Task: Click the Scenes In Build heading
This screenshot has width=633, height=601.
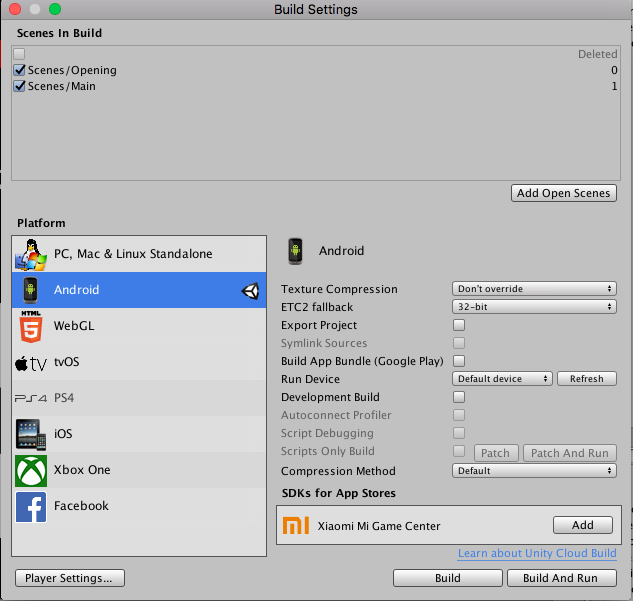Action: (59, 33)
